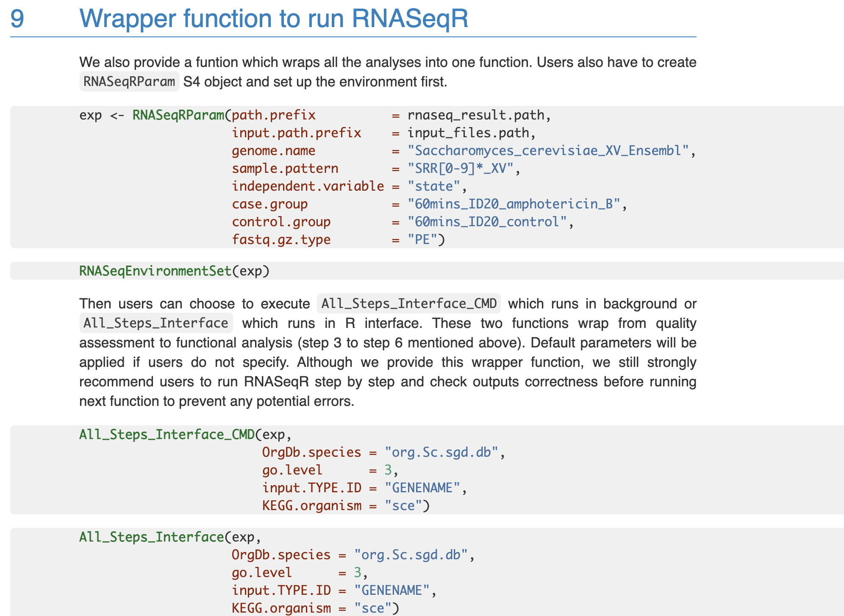Click the string "60mins_ID20_amphotericin_B"
This screenshot has height=616, width=844.
514,204
